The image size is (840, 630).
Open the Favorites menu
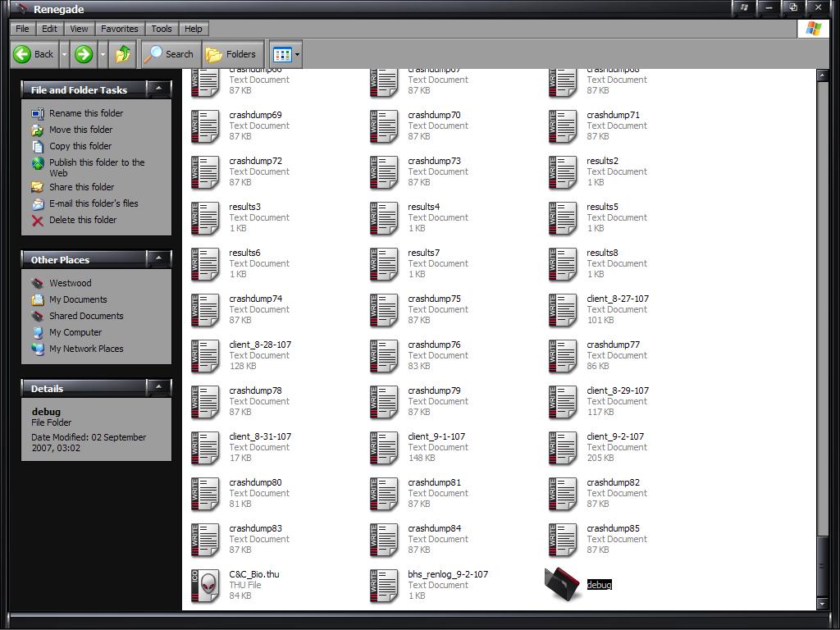point(119,29)
